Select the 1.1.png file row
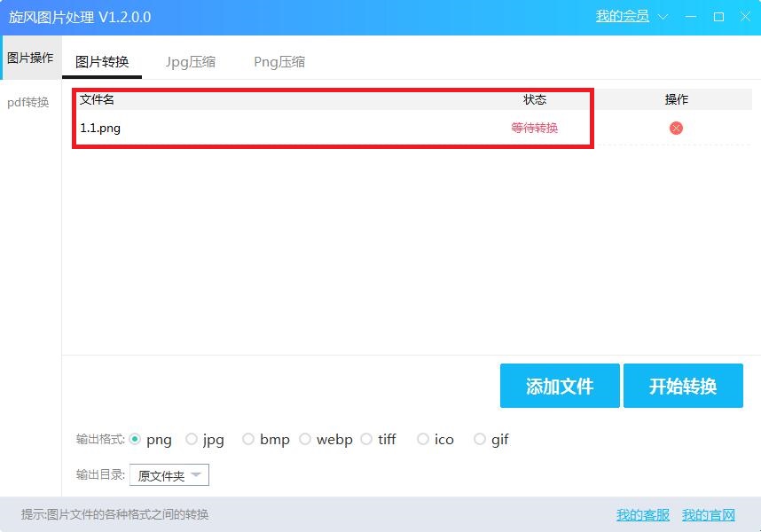The image size is (761, 532). pos(266,128)
